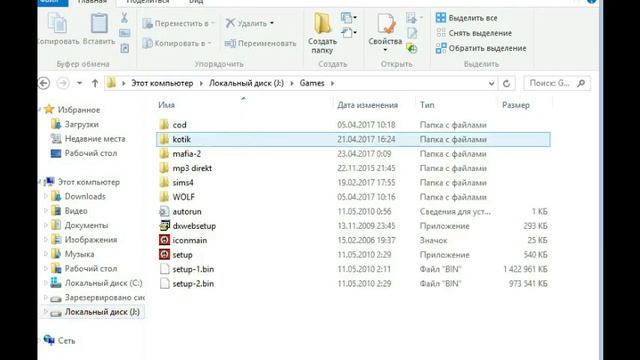The width and height of the screenshot is (640, 360).
Task: Sort by the Размер column header
Action: point(516,105)
